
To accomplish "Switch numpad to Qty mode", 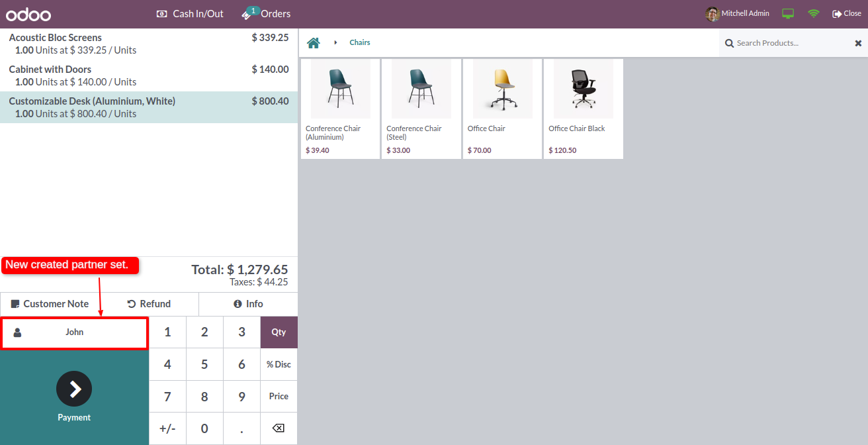I will (279, 332).
